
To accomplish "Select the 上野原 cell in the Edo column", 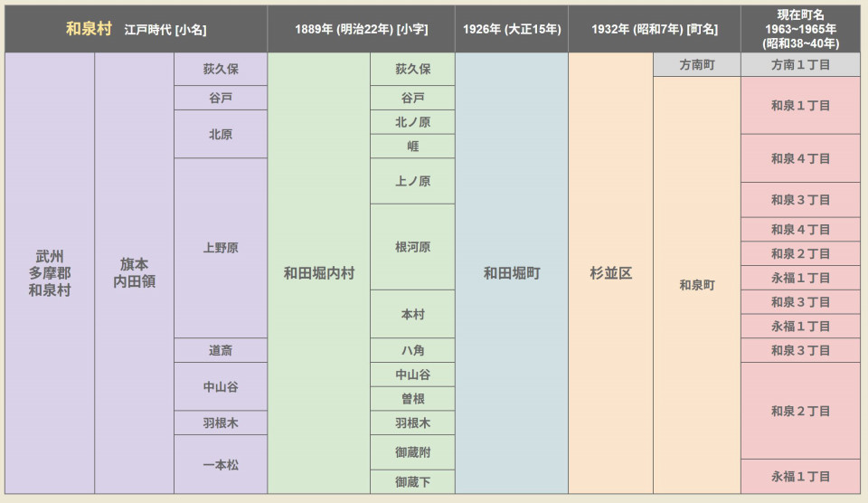I will [x=221, y=248].
